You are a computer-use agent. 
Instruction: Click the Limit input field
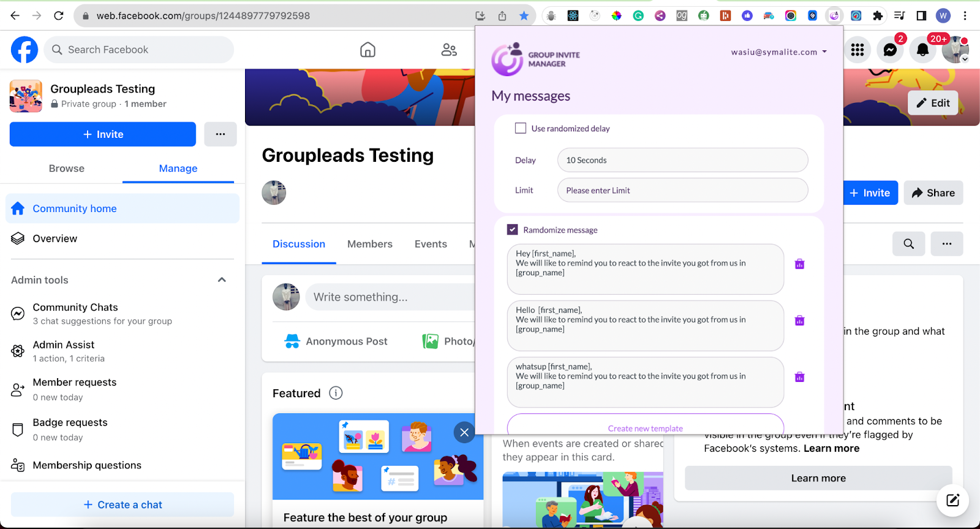682,190
